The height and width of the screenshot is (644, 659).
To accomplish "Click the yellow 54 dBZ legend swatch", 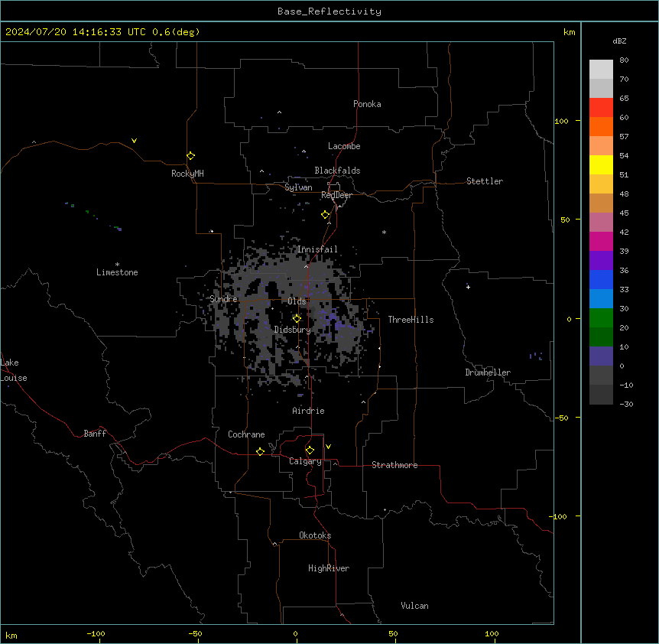I will tap(601, 164).
